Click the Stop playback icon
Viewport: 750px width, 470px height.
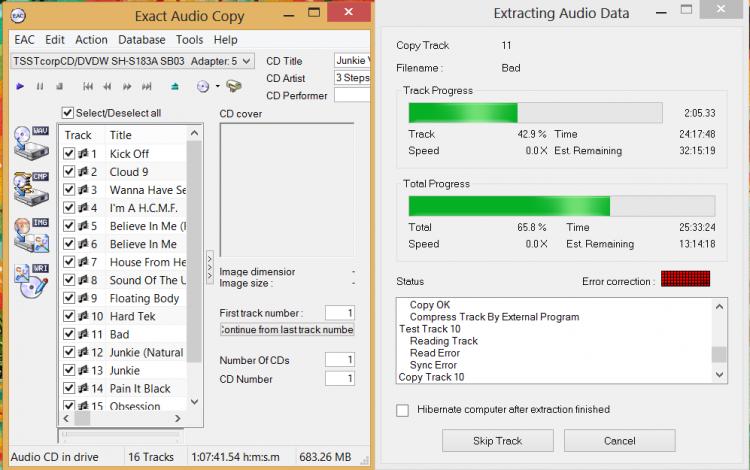coord(59,87)
